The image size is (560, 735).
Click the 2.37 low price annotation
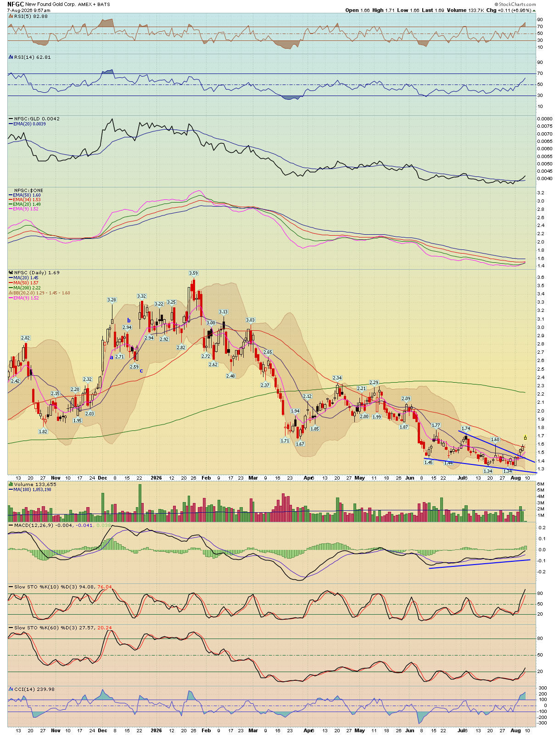click(265, 385)
